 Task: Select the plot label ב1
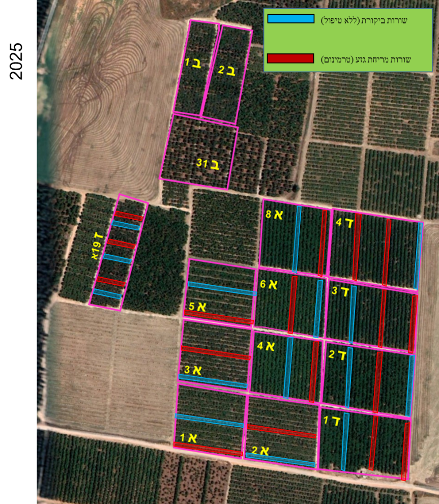(192, 63)
